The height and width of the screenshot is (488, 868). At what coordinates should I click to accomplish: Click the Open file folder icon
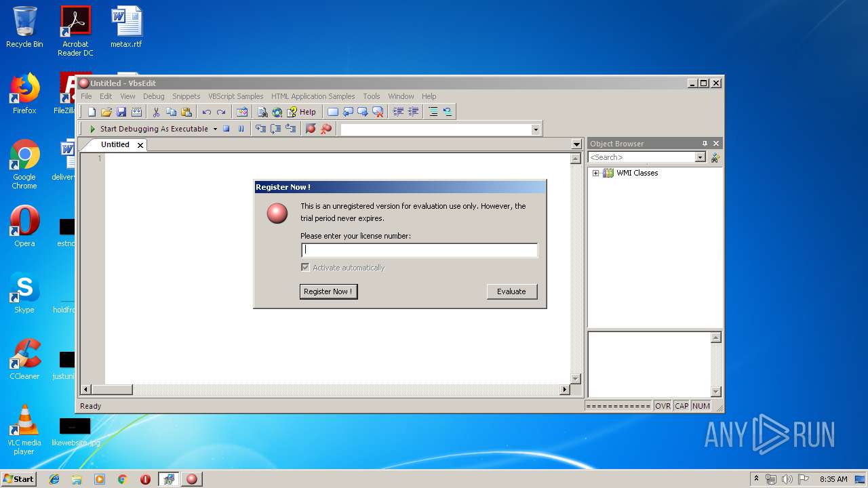(x=106, y=112)
